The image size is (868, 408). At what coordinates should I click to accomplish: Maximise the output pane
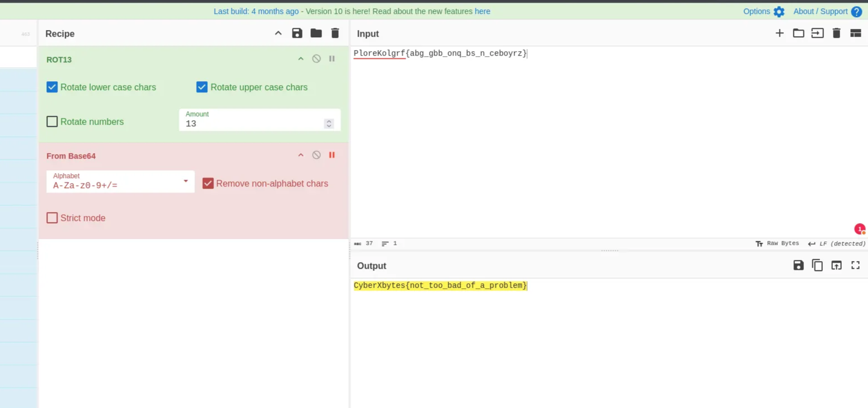coord(855,266)
